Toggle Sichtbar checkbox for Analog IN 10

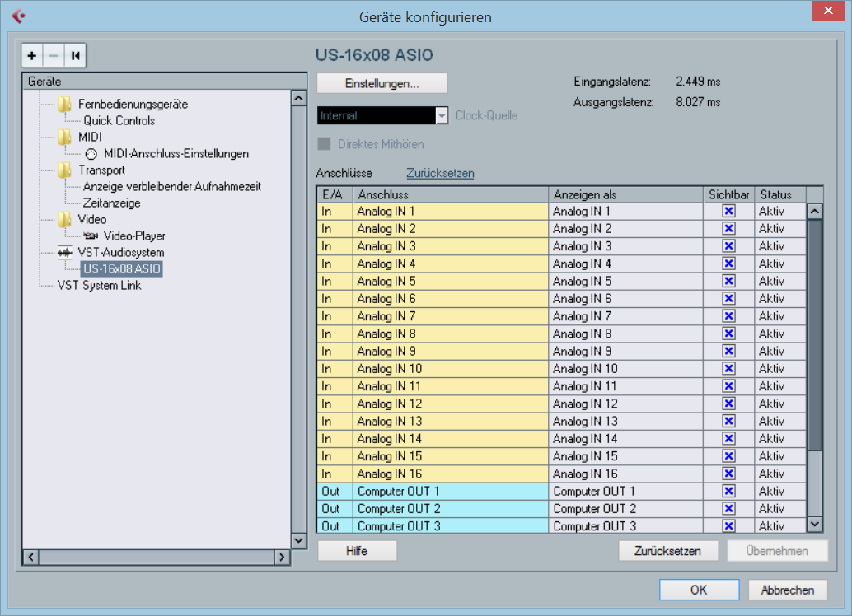pos(728,369)
